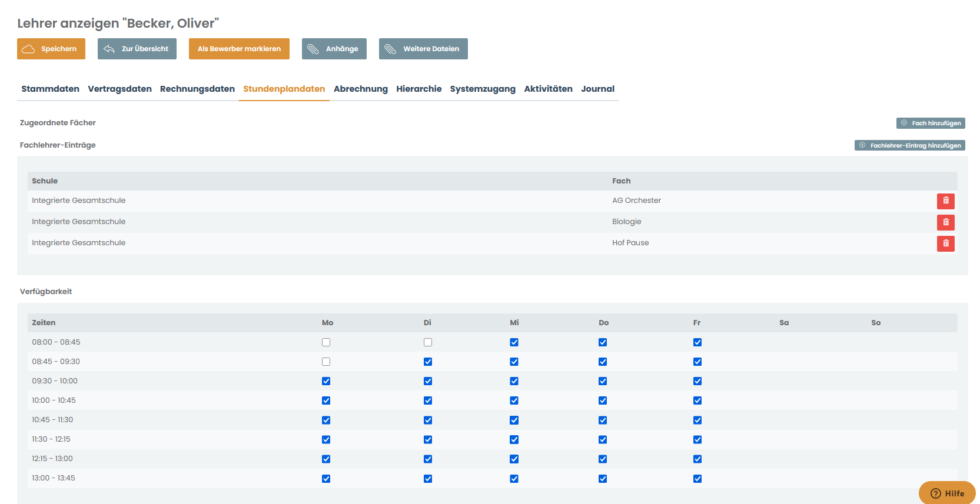Uncheck Thursday 10:45 - 11:30 availability

pos(603,420)
